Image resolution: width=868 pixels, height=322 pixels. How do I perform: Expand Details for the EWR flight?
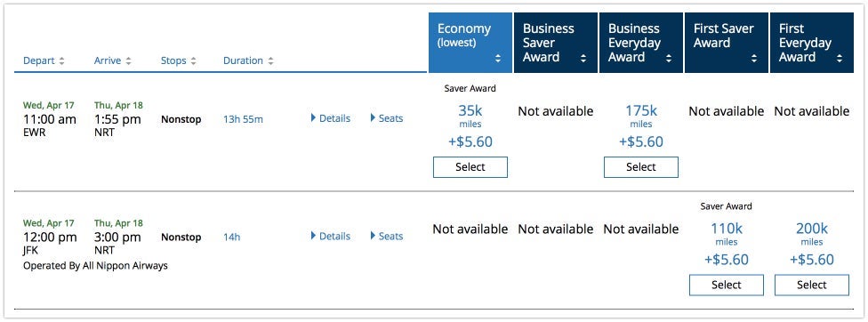[x=331, y=117]
